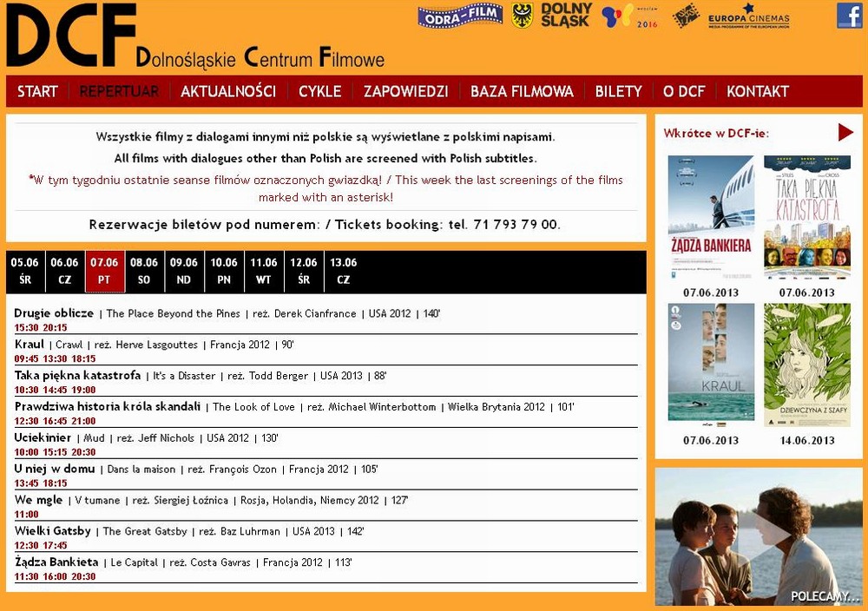
Task: Click the Dolny Śląsk logo
Action: [565, 16]
